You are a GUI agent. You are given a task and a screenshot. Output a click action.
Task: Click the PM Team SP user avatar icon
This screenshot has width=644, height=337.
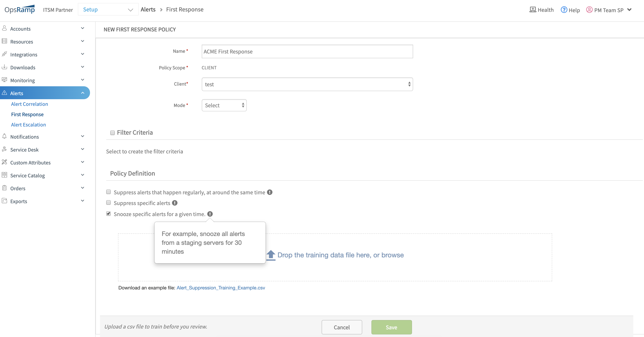click(589, 10)
